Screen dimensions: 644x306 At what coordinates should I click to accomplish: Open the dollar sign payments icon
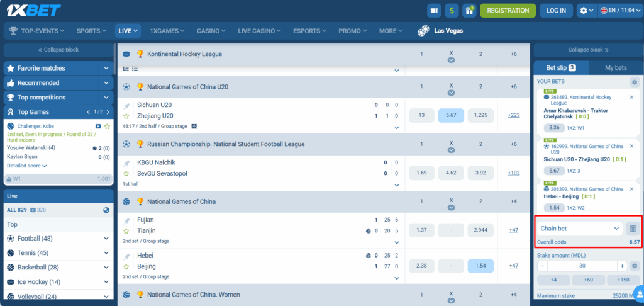coord(452,11)
